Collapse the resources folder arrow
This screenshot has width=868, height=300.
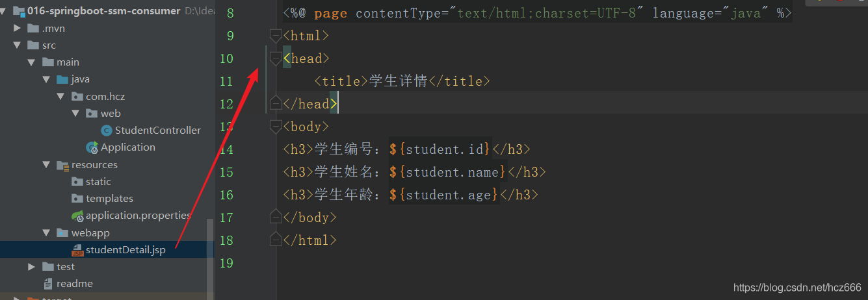(46, 164)
